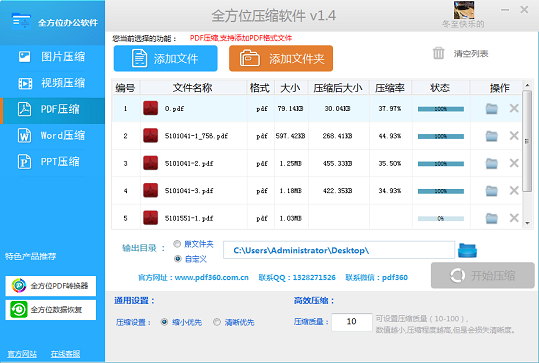Open output folder for 5101041-2.pdf row
This screenshot has width=539, height=363.
[x=492, y=163]
